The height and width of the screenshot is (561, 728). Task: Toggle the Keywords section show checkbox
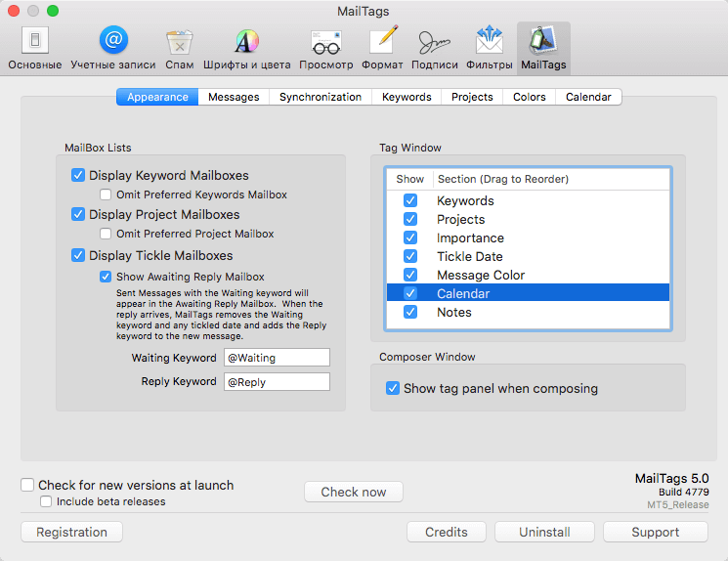coord(410,200)
